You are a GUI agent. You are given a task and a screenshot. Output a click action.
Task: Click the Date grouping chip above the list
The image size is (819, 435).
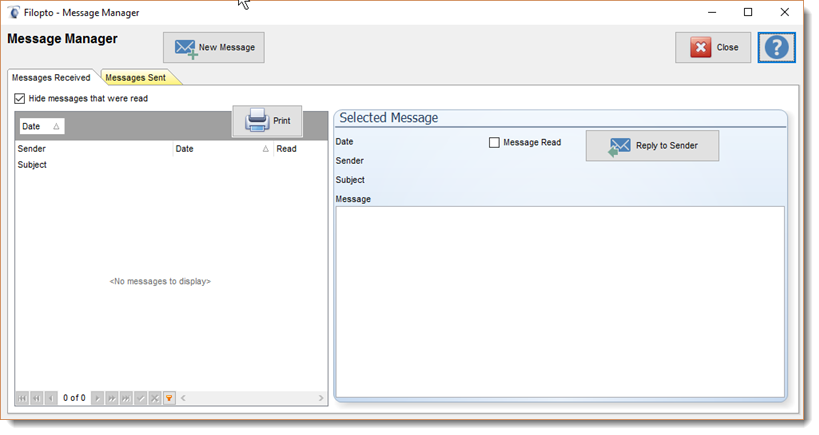click(x=41, y=127)
